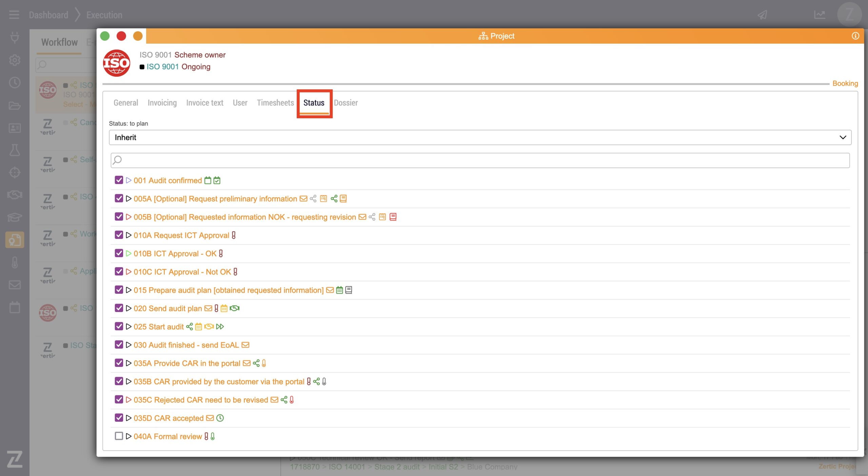Click the green share icon on 035A Provide CAR
The height and width of the screenshot is (476, 868).
tap(256, 363)
